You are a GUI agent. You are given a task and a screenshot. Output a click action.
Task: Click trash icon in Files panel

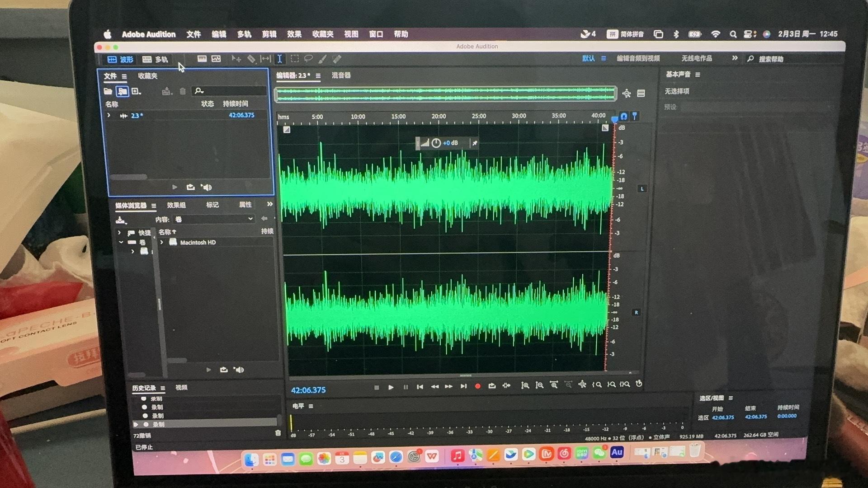coord(183,91)
